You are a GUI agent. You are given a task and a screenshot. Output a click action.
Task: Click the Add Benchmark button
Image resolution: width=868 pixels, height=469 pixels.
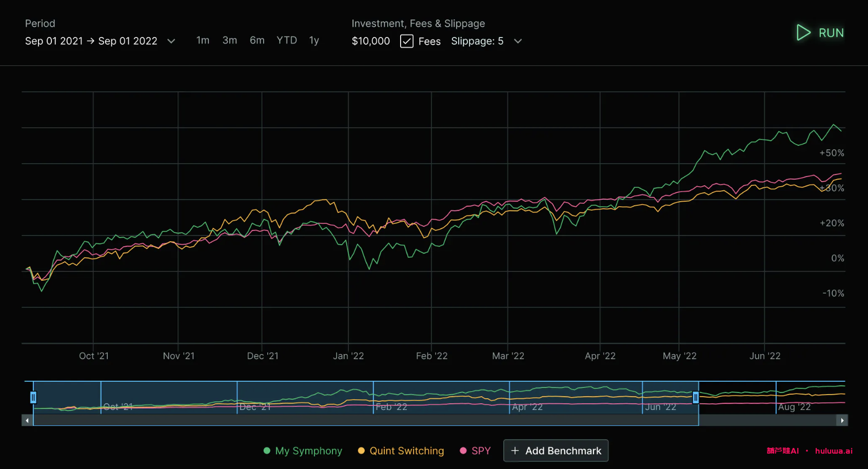pyautogui.click(x=556, y=451)
